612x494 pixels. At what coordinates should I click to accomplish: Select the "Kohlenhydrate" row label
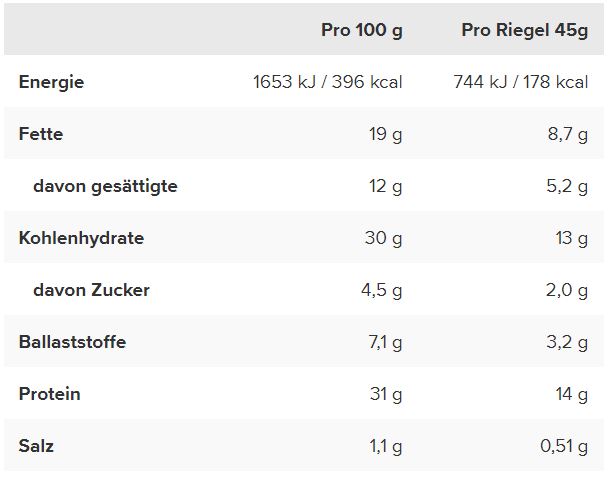coord(81,238)
